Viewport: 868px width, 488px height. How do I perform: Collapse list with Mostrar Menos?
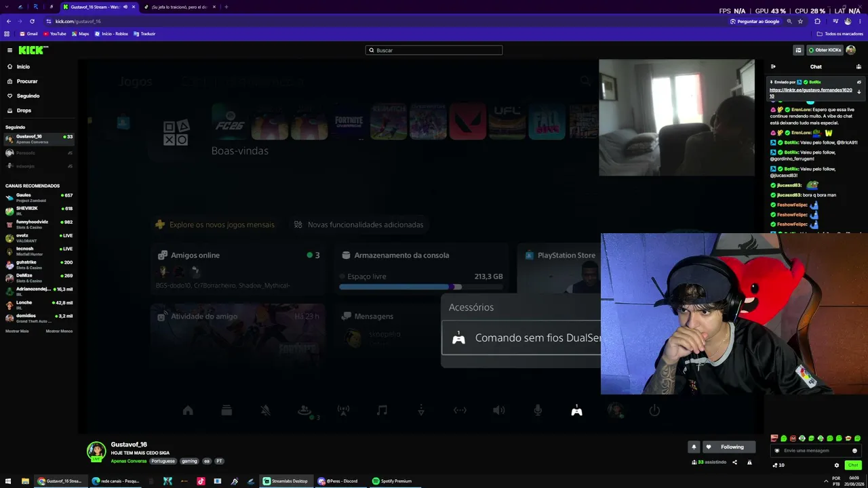tap(59, 331)
